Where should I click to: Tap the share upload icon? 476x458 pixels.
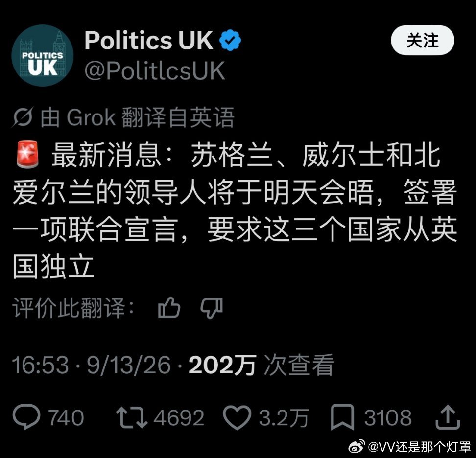click(x=448, y=417)
